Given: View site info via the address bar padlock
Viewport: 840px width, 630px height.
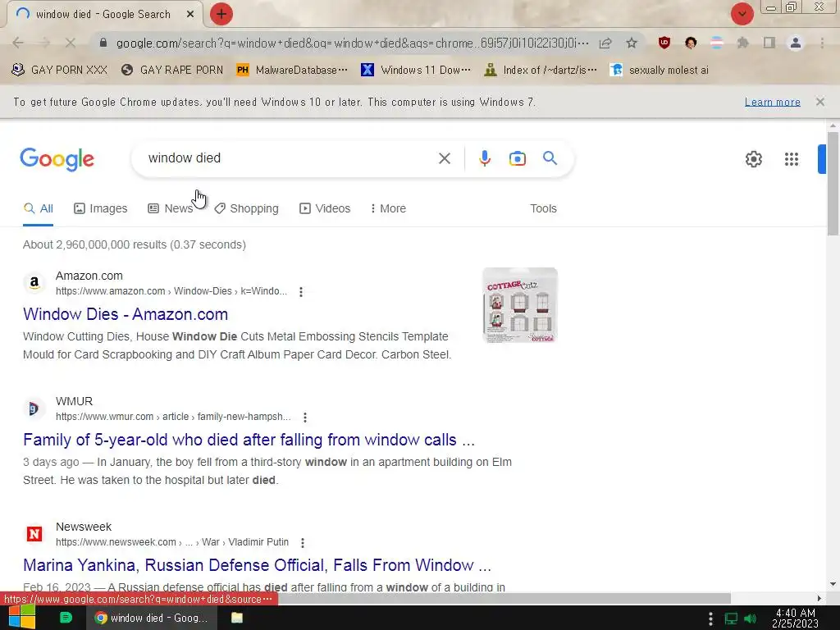Looking at the screenshot, I should coord(103,43).
